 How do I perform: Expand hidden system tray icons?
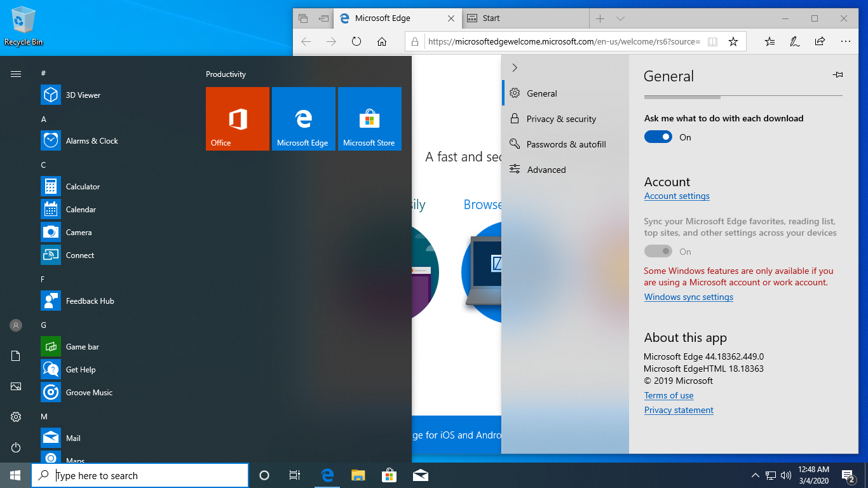(755, 475)
